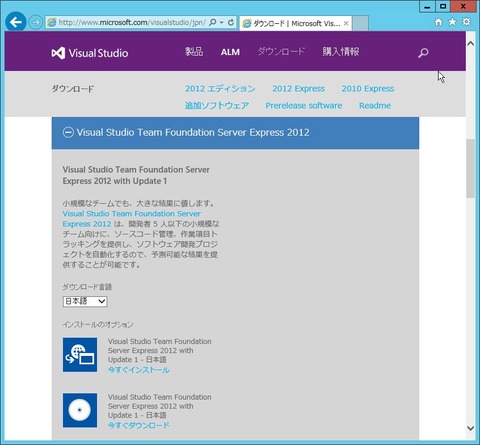Image resolution: width=480 pixels, height=445 pixels.
Task: Open the Readme link
Action: pos(375,106)
